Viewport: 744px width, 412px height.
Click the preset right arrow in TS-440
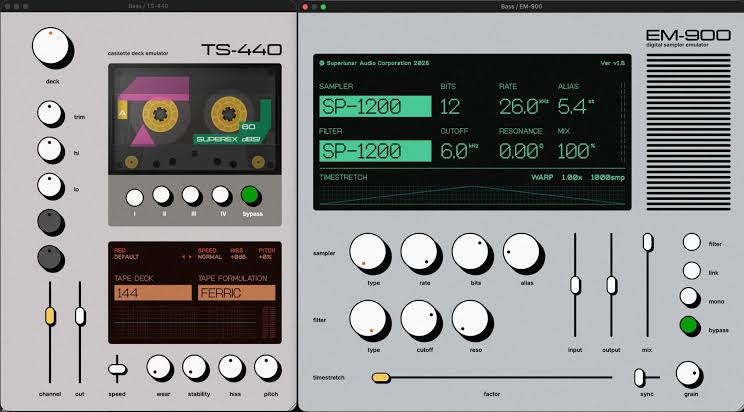pos(190,257)
